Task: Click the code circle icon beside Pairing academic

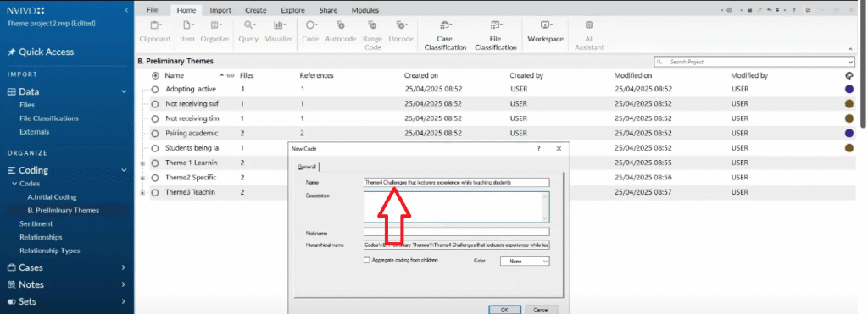Action: point(155,133)
